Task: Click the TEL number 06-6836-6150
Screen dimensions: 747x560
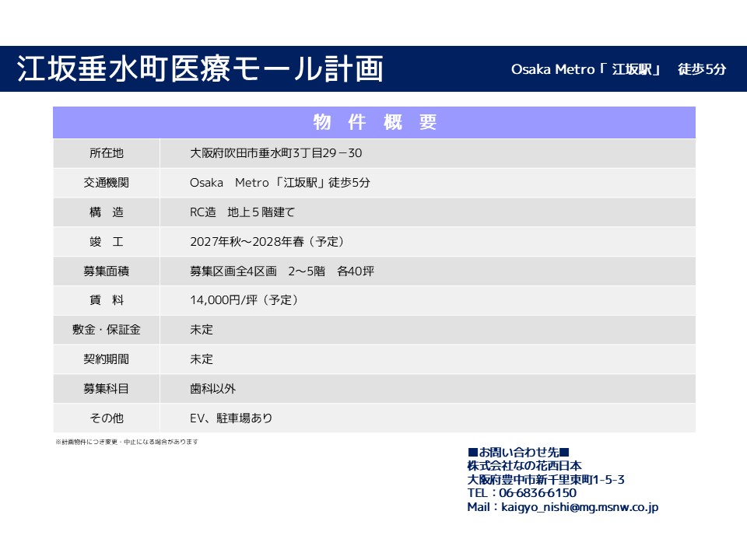Action: tap(537, 493)
